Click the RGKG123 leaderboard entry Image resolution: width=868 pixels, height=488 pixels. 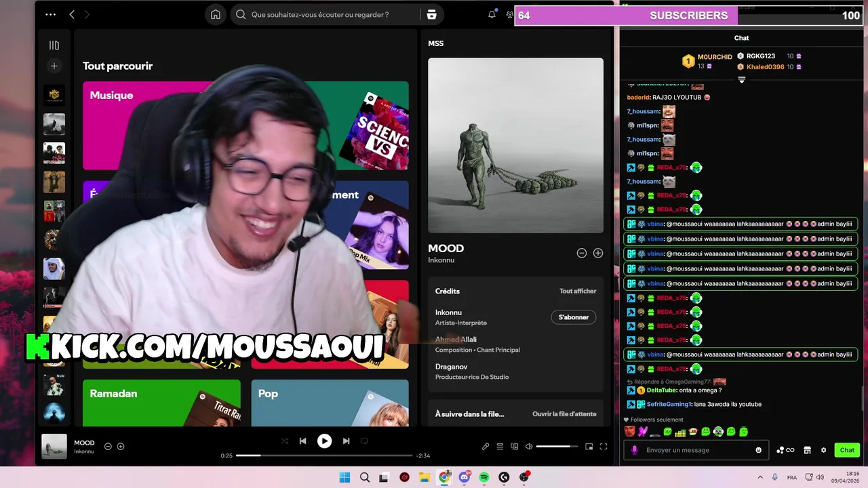(760, 56)
